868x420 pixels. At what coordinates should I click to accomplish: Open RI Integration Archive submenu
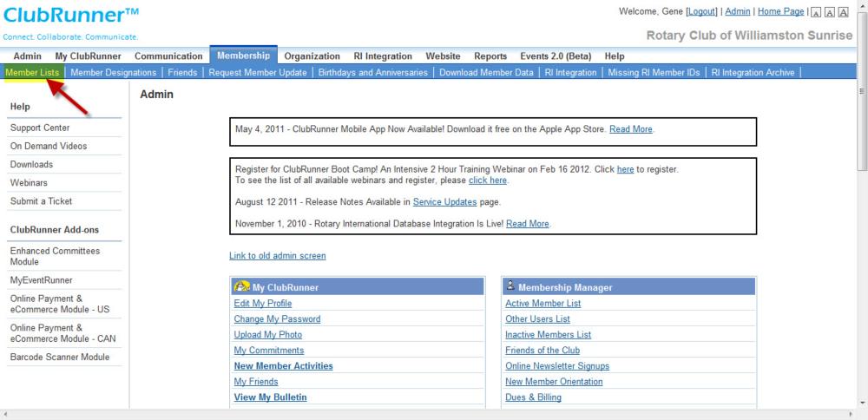(x=753, y=73)
